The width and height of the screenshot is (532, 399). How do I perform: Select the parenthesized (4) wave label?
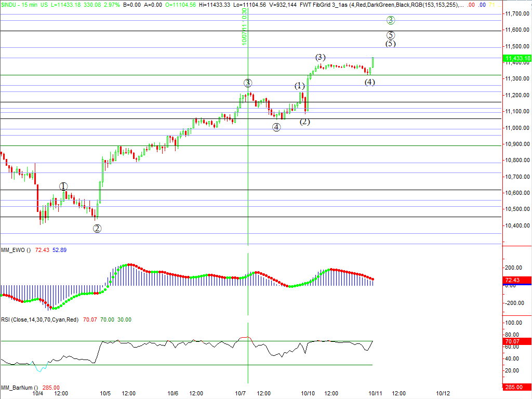(369, 82)
